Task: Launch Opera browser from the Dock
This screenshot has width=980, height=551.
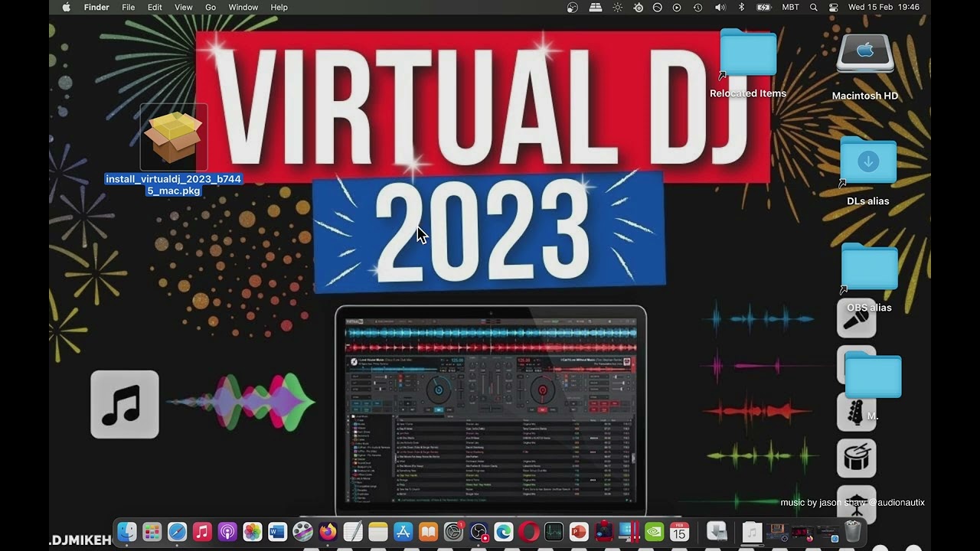Action: (529, 531)
